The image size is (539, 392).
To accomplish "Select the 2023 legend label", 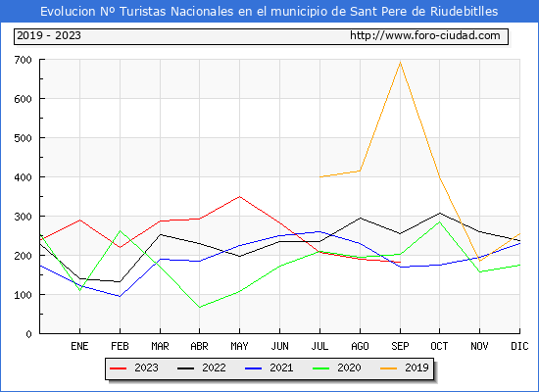I will coord(146,367).
